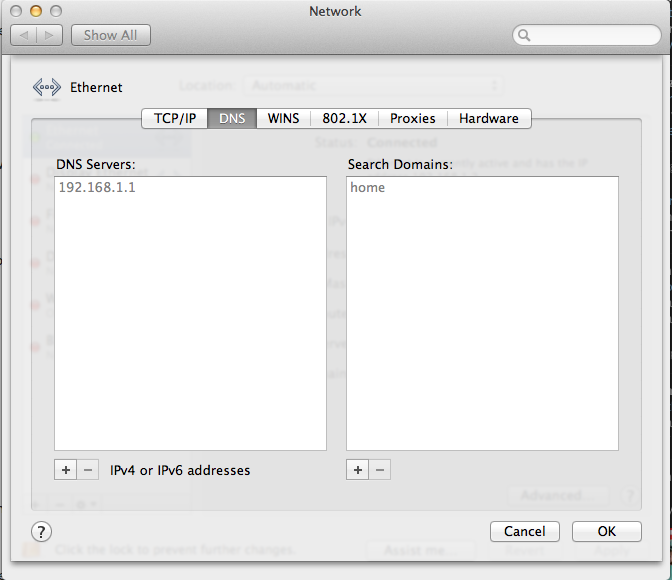Confirm settings with the OK button

pyautogui.click(x=606, y=531)
